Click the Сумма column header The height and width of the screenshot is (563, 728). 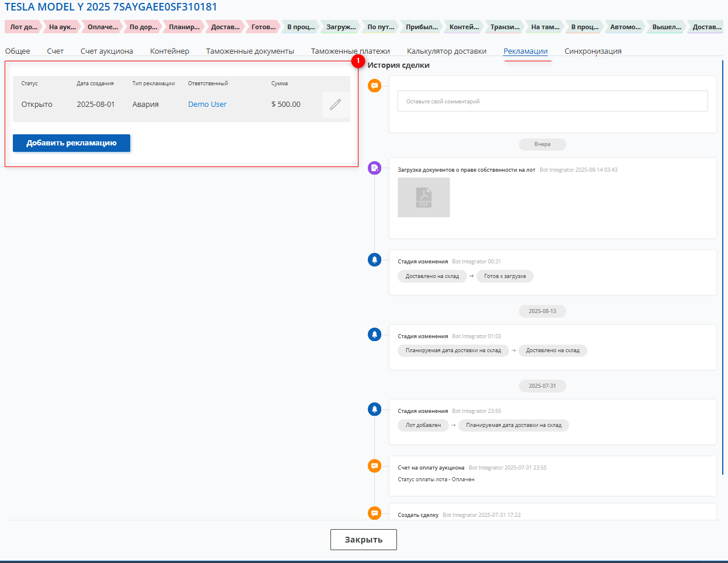click(280, 84)
